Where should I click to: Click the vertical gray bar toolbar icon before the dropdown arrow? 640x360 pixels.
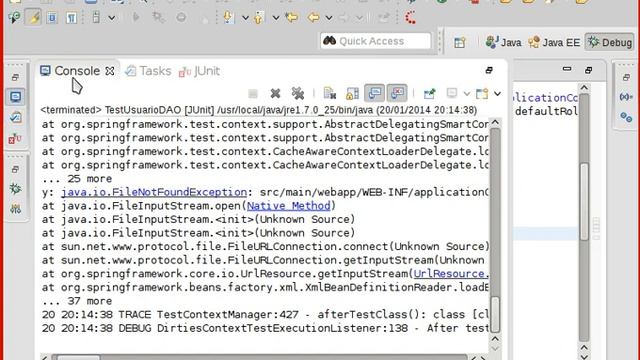(96, 18)
